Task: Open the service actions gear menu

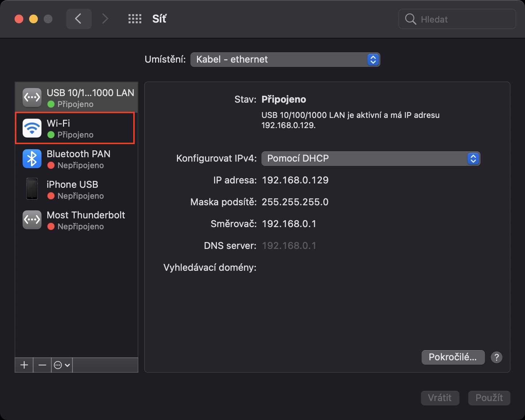Action: tap(62, 365)
